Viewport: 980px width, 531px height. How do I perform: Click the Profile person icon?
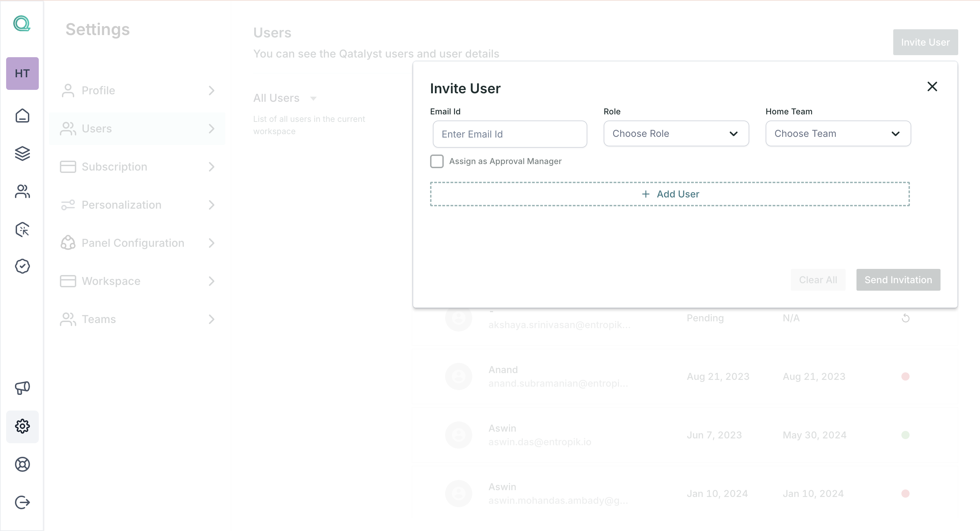[x=68, y=91]
